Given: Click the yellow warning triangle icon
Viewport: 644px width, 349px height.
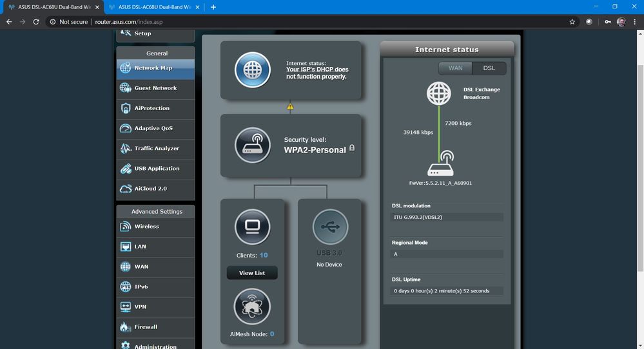Looking at the screenshot, I should click(x=290, y=107).
